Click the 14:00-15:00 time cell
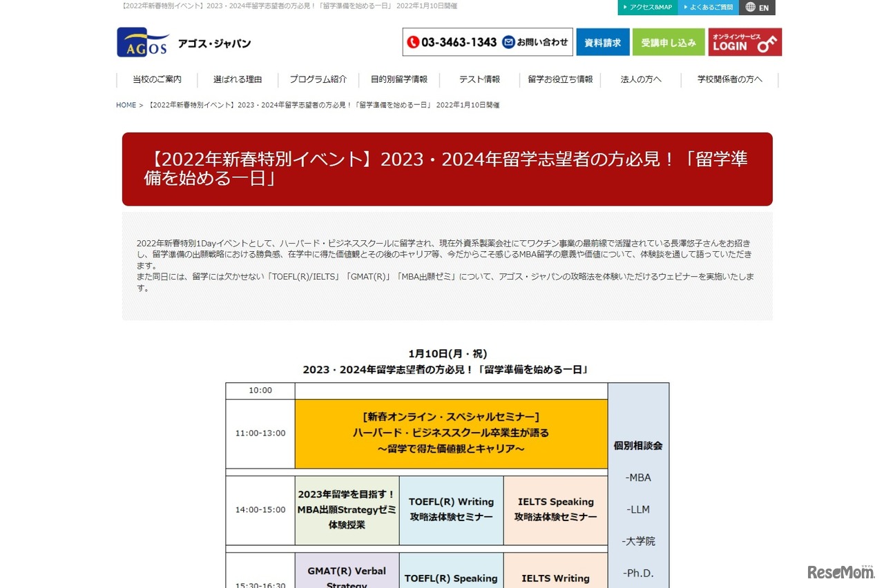Viewport: 884px width, 588px height. pyautogui.click(x=260, y=510)
